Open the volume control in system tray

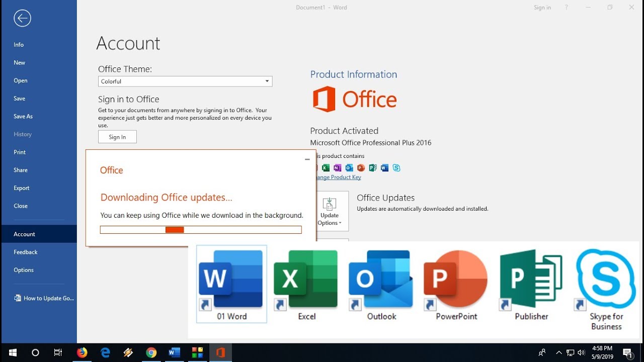[582, 352]
